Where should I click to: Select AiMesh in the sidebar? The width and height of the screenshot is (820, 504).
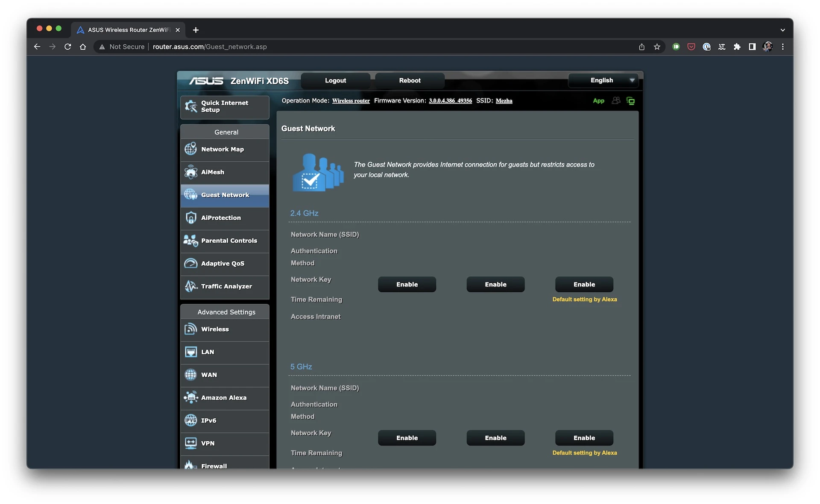[x=225, y=172]
